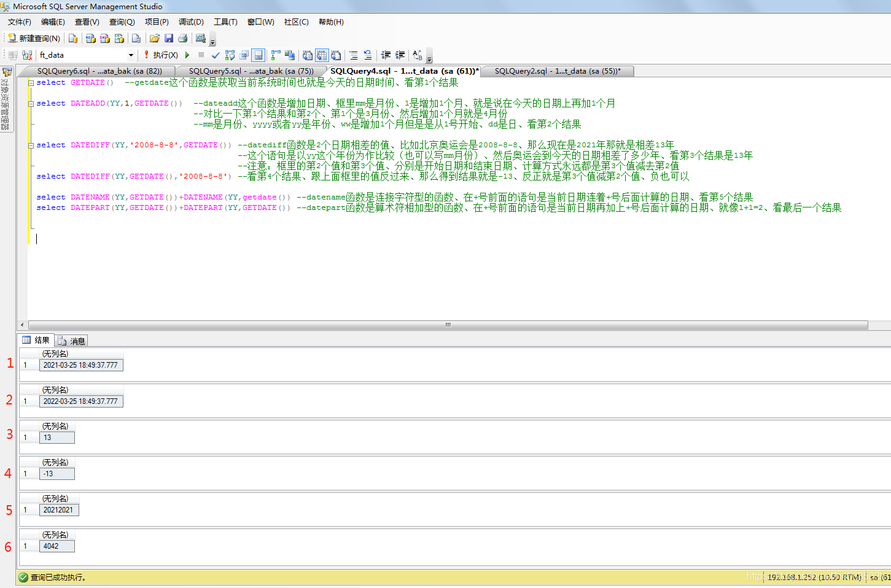Open the ft_data database dropdown
Viewport: 891px width, 588px height.
click(131, 55)
